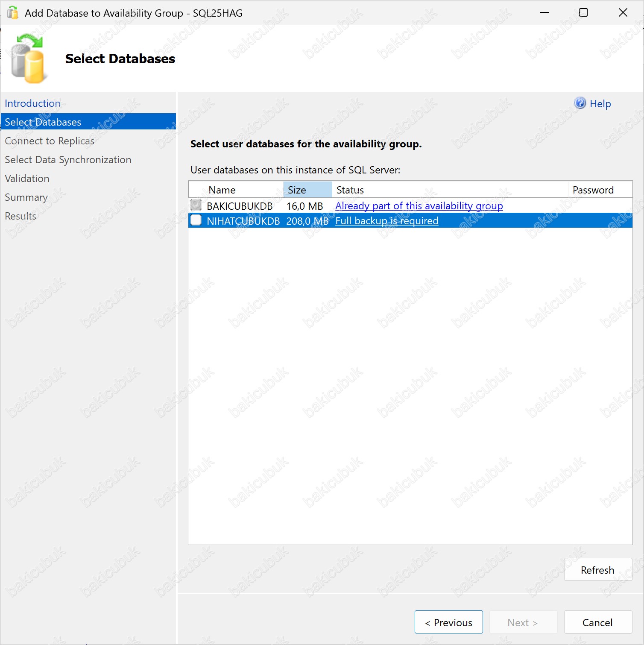Check the NIHATCUBUKDB database checkbox
The image size is (644, 645).
pyautogui.click(x=196, y=220)
